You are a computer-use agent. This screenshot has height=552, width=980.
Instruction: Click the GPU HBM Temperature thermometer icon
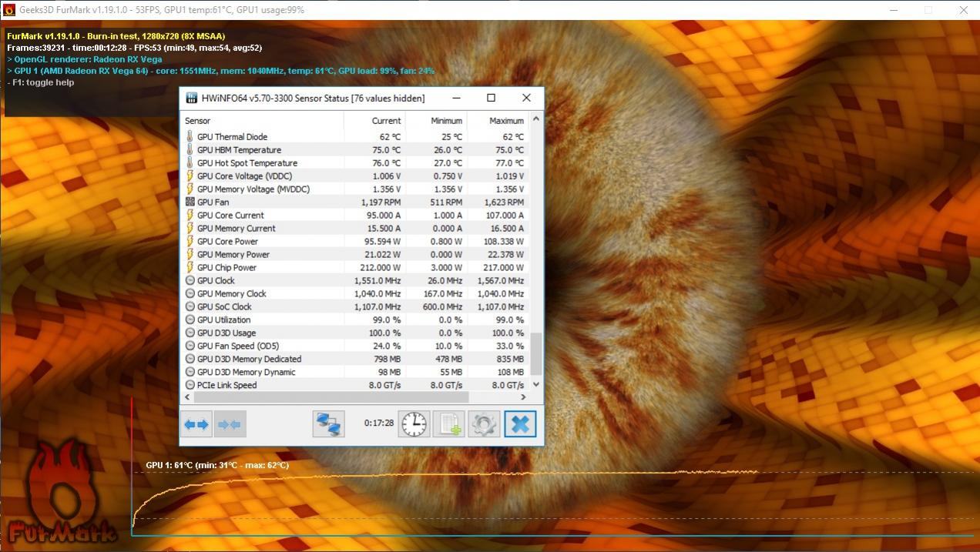(190, 149)
